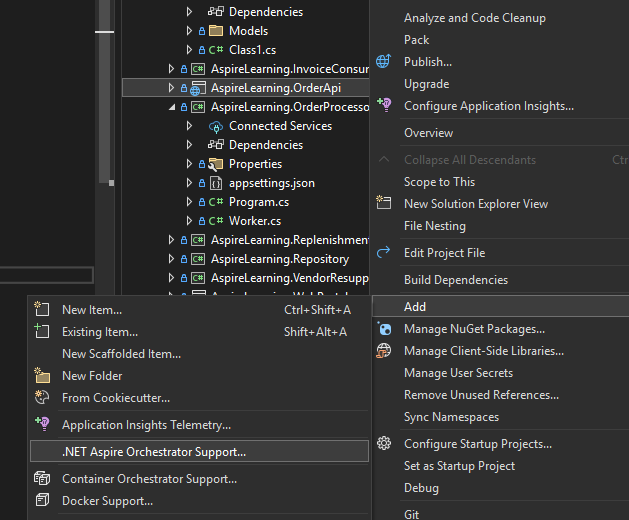Click the Edit Project File arrow icon
Image resolution: width=629 pixels, height=520 pixels.
coord(383,252)
